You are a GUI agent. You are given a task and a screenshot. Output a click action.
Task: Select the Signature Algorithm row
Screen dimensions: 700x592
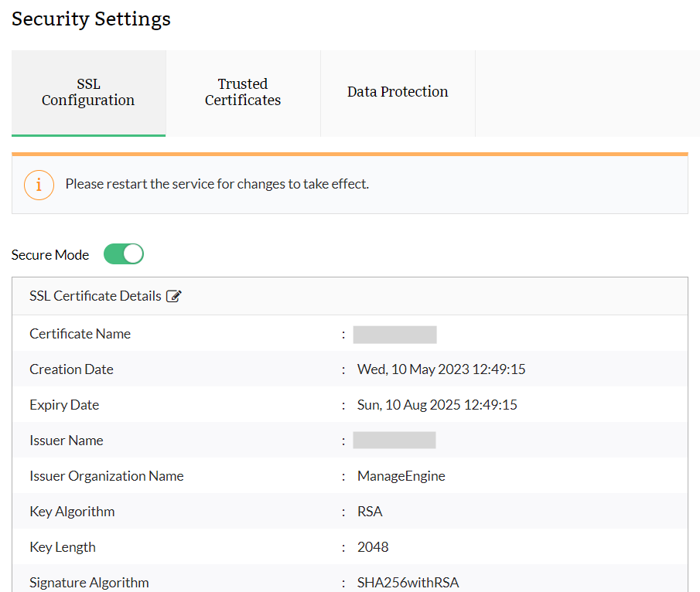[348, 582]
